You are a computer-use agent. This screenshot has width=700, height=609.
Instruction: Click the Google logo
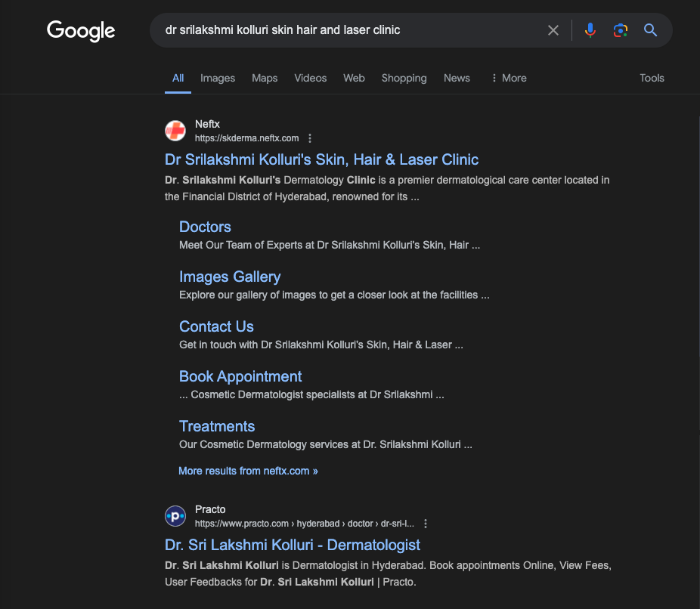81,31
